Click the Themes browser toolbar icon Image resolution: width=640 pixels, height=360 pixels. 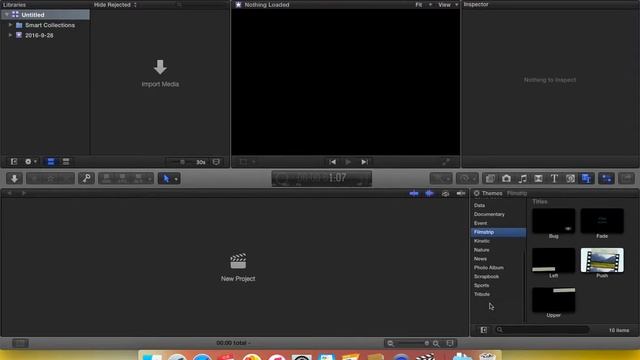click(x=586, y=178)
